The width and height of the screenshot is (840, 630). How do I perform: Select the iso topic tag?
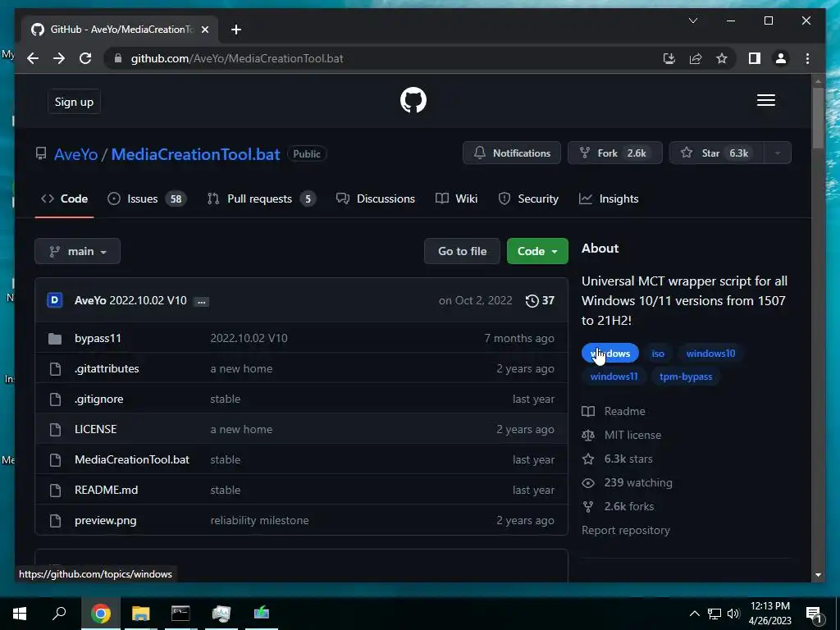click(658, 354)
